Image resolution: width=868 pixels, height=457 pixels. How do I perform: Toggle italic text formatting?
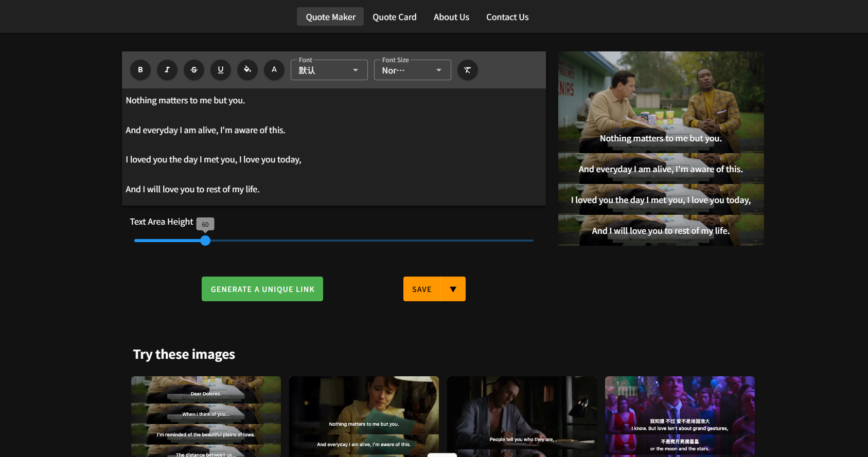click(x=167, y=70)
